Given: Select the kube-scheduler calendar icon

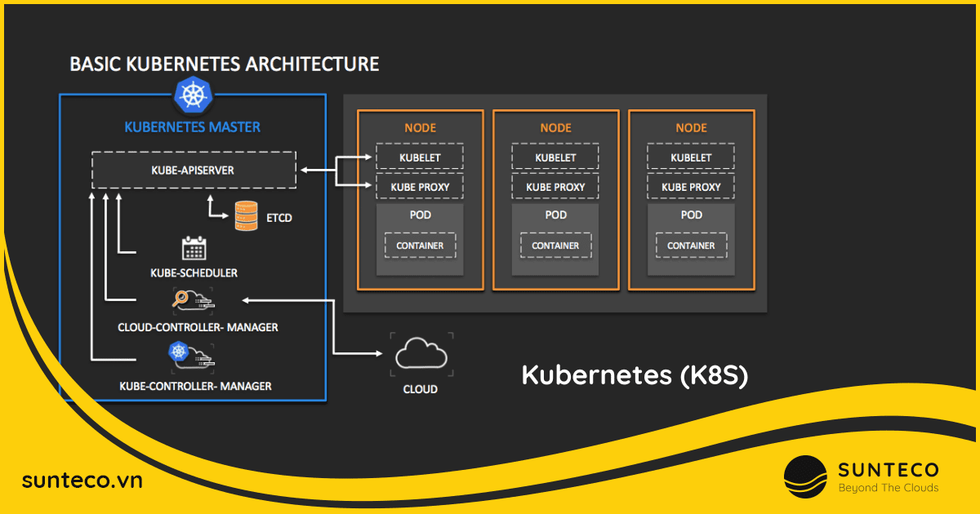Looking at the screenshot, I should (x=194, y=248).
